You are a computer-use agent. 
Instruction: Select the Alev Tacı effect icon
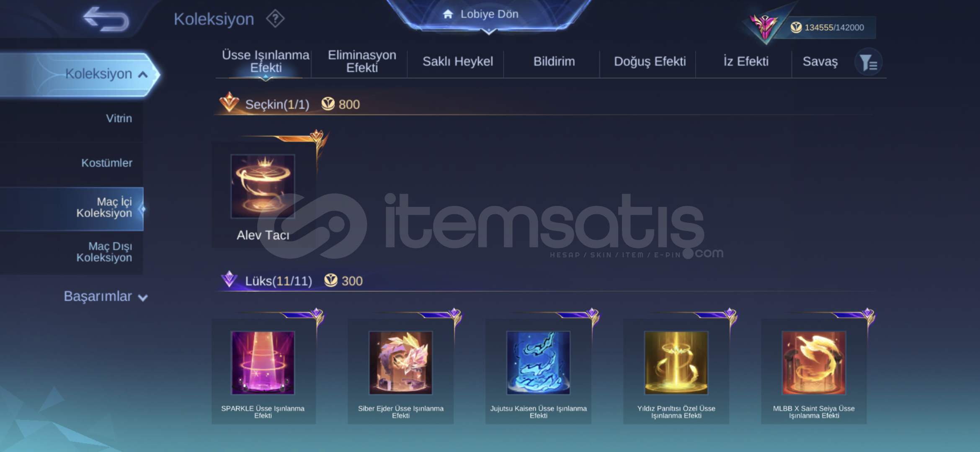(263, 186)
